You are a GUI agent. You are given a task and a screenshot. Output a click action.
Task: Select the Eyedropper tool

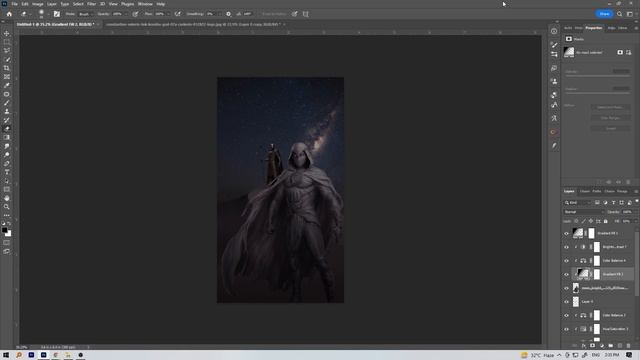click(x=7, y=85)
